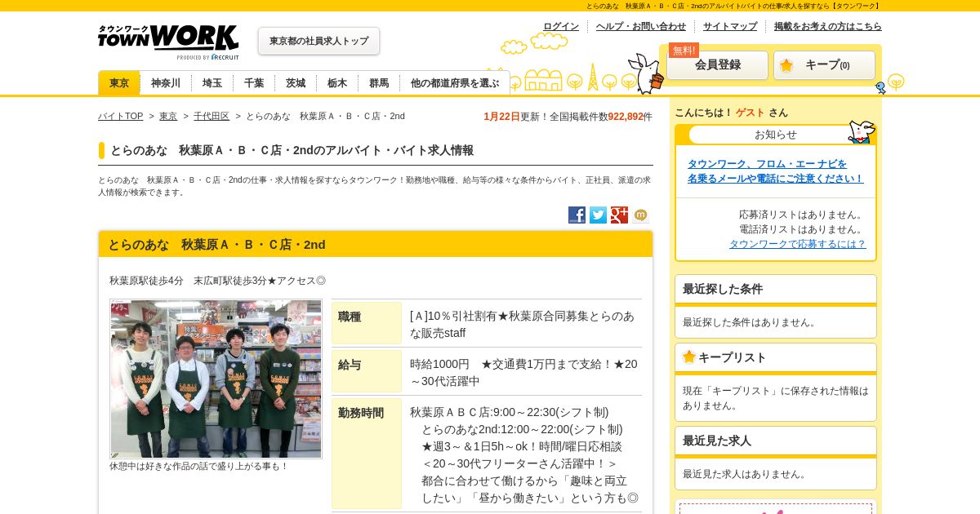980x514 pixels.
Task: Go to 千代田区 breadcrumb link
Action: [212, 116]
